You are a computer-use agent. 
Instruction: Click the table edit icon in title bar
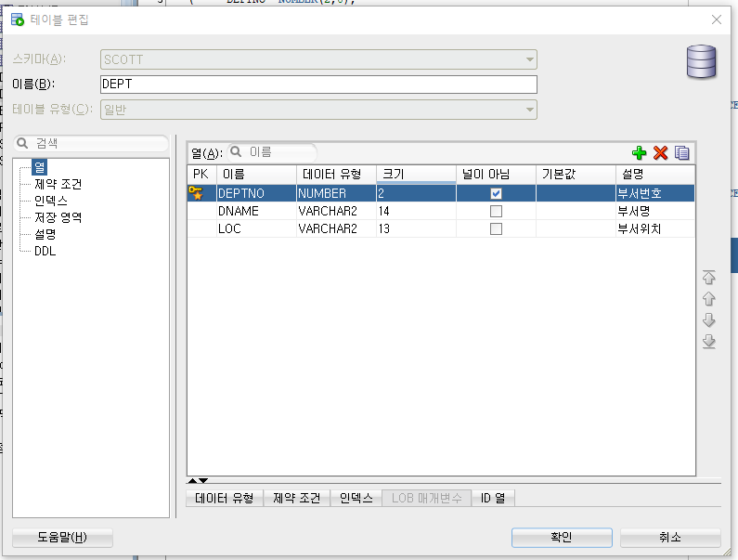pos(18,20)
